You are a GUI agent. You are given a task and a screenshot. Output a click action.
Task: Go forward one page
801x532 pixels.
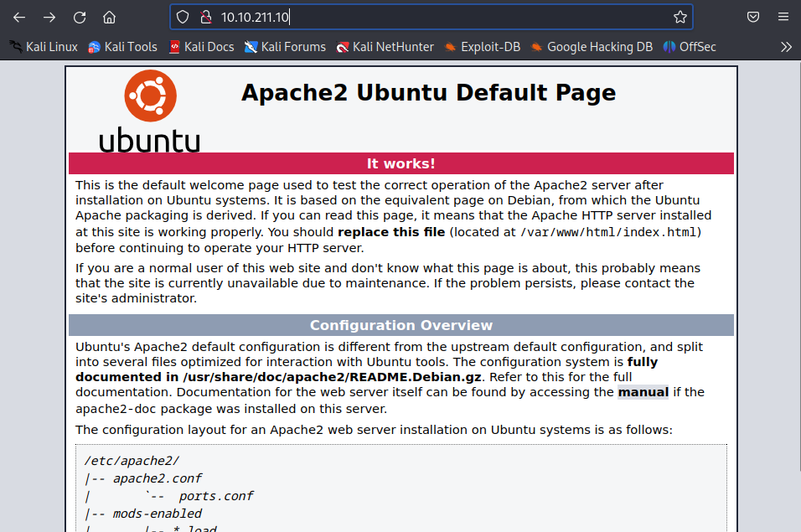[49, 18]
